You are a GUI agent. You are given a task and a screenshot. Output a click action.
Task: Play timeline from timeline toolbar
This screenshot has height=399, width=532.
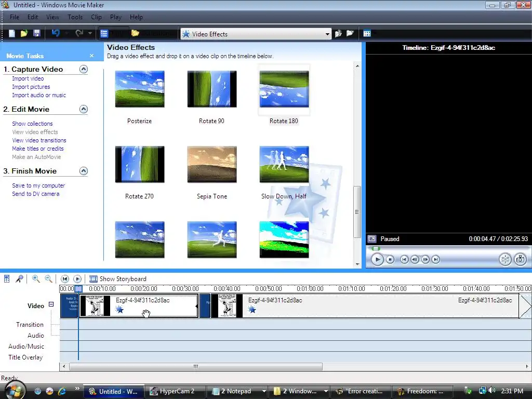[x=77, y=279]
